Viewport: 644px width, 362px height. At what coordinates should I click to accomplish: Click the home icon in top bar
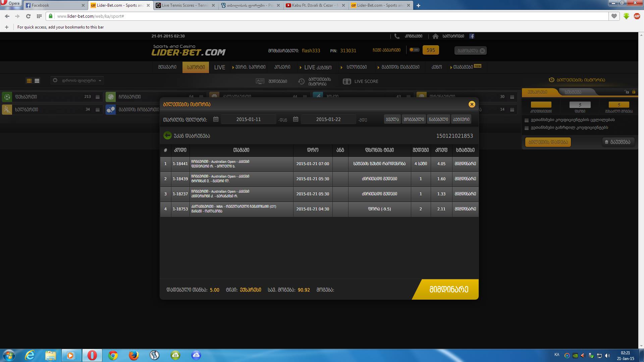pyautogui.click(x=435, y=36)
